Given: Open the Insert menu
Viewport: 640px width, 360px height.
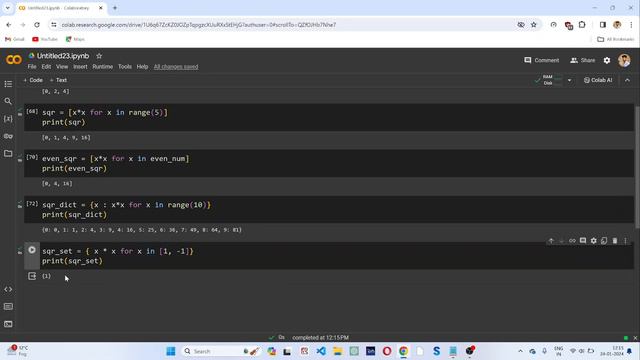Looking at the screenshot, I should coord(80,67).
